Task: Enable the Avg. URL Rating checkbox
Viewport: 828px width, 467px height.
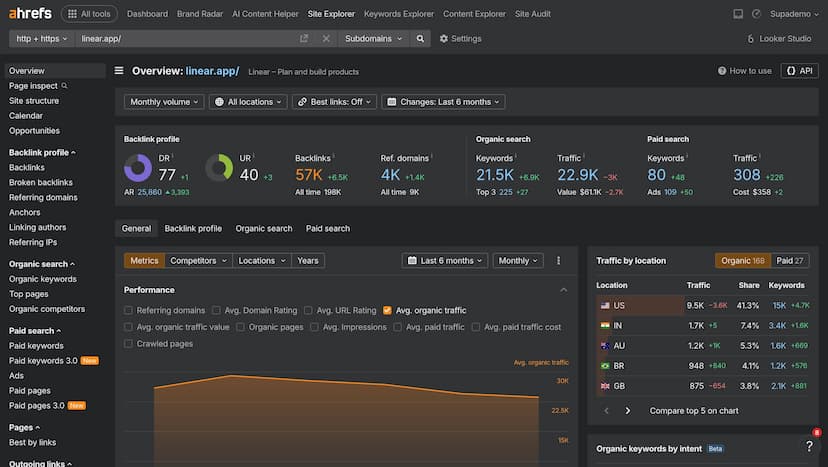Action: coord(308,310)
